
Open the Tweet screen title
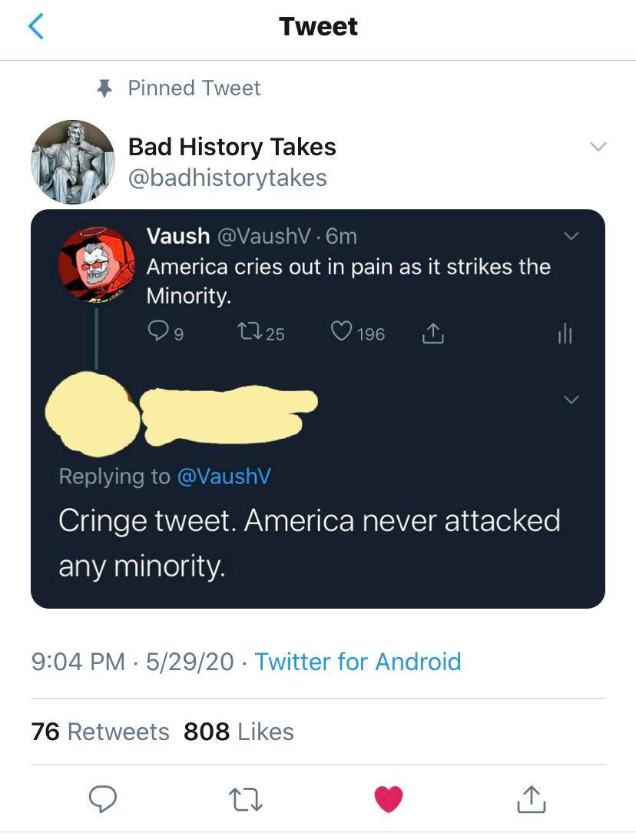coord(317,25)
